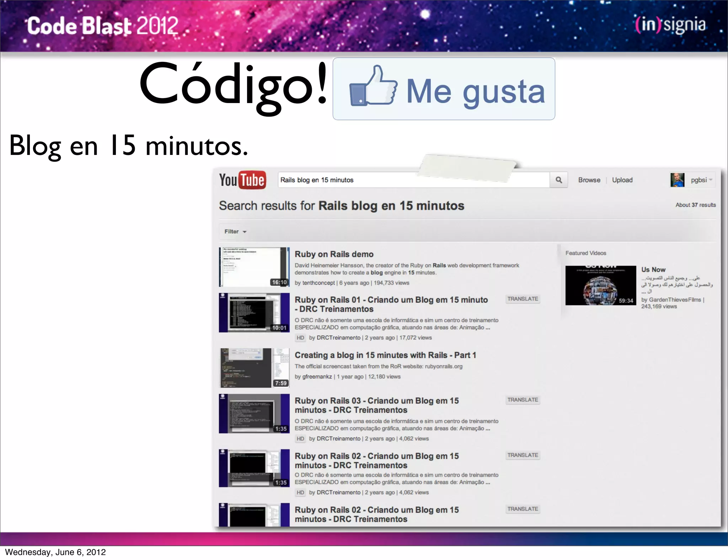The height and width of the screenshot is (560, 728).
Task: Open the gfreemankz channel link
Action: coord(317,377)
